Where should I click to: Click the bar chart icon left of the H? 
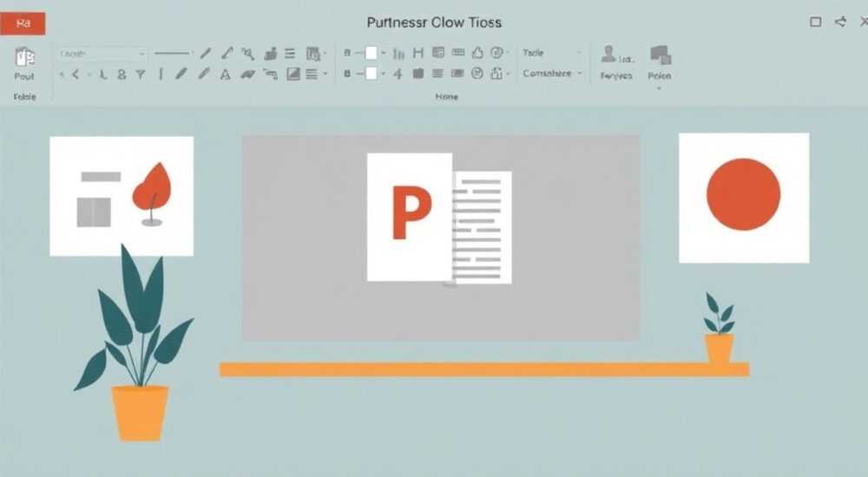398,54
